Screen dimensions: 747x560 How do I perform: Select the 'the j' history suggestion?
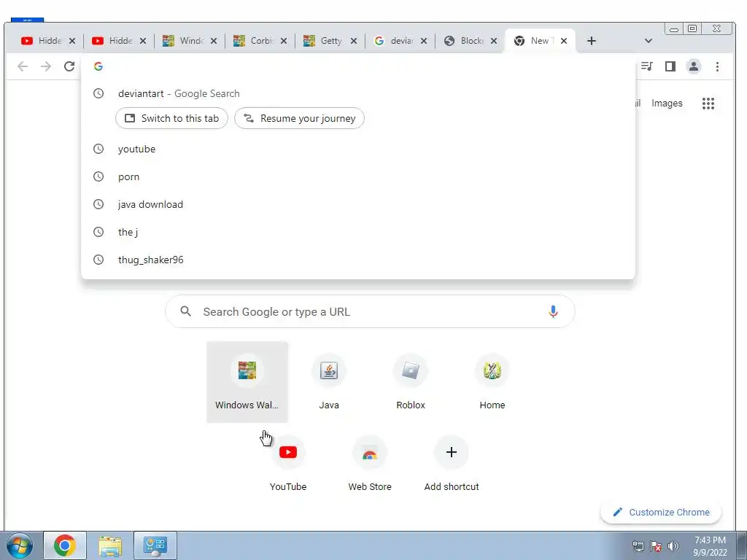click(x=357, y=232)
